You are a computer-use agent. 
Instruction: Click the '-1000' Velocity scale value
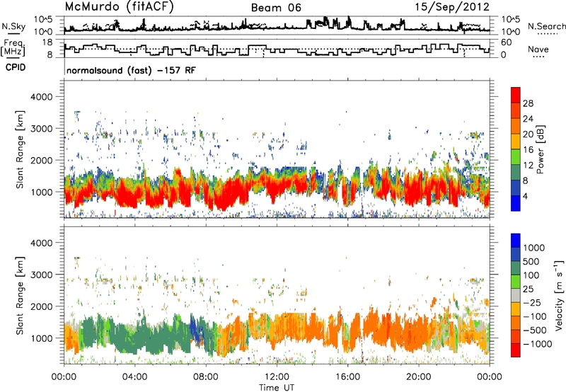[x=537, y=344]
